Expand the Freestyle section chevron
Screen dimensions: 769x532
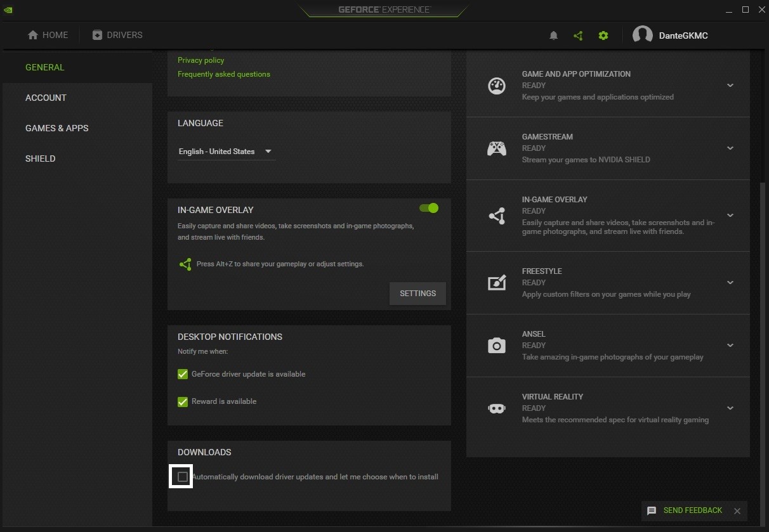(730, 283)
